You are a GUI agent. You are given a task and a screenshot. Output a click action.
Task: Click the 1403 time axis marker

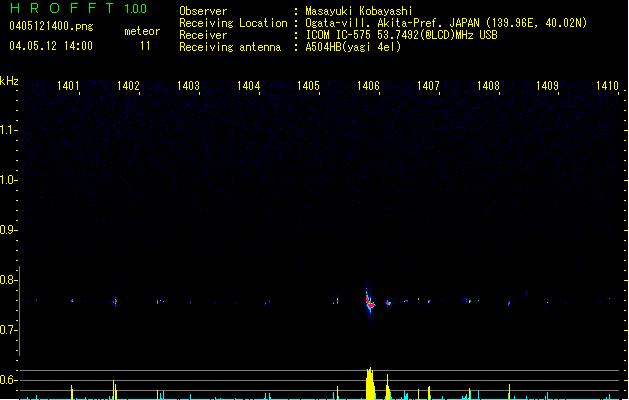tap(188, 86)
